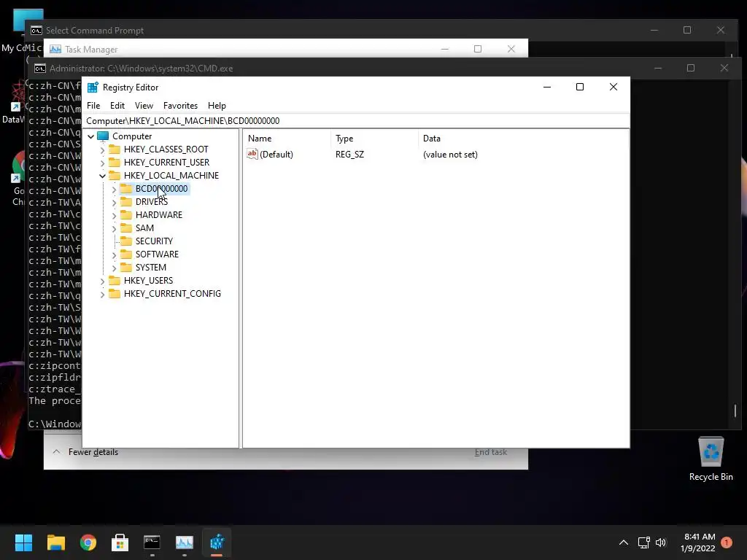Open the Windows Start menu
The width and height of the screenshot is (747, 560).
click(x=23, y=542)
